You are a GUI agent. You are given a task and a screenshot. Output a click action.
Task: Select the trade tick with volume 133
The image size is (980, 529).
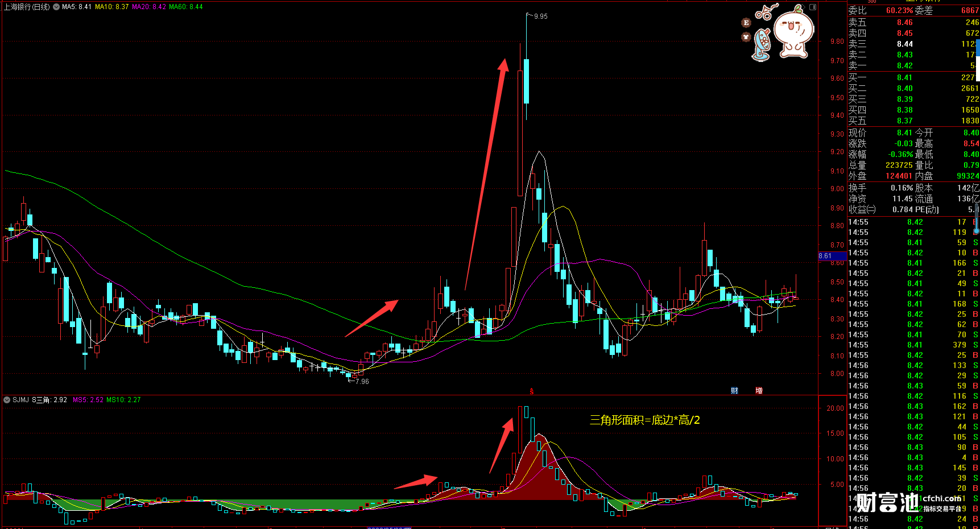pos(913,366)
